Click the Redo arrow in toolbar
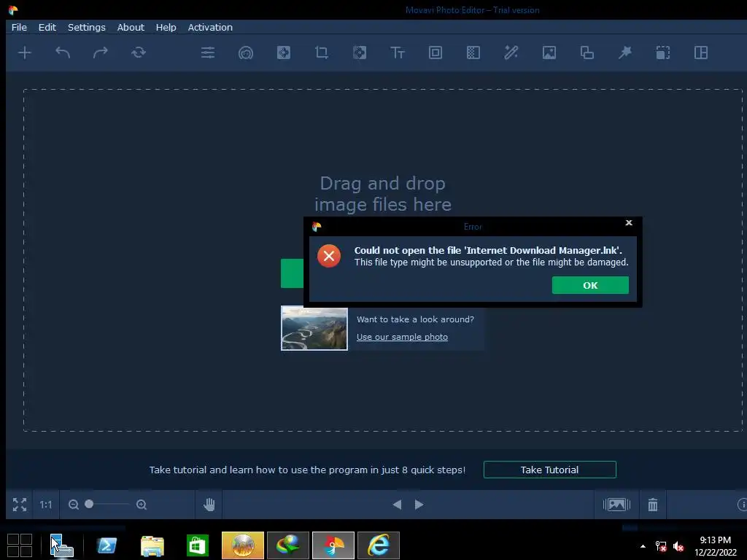This screenshot has height=560, width=747. click(x=101, y=52)
